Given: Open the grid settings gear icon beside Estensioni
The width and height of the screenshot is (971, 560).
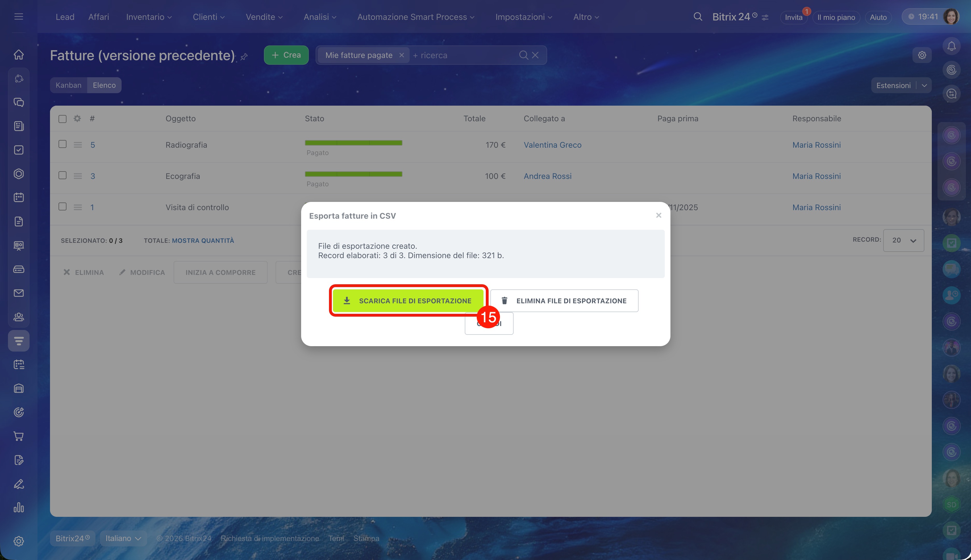Looking at the screenshot, I should click(x=922, y=55).
